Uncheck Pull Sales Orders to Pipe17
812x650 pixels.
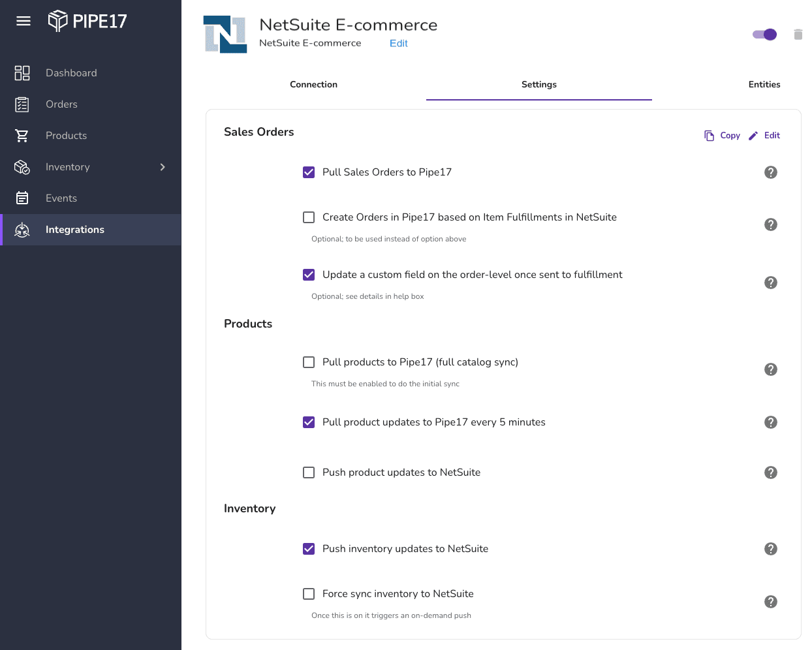[309, 172]
